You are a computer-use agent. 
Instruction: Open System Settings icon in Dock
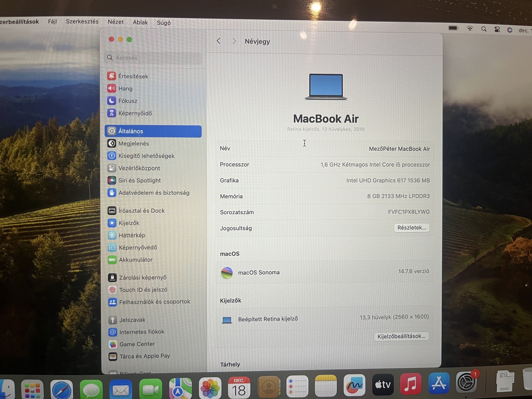[x=466, y=382]
